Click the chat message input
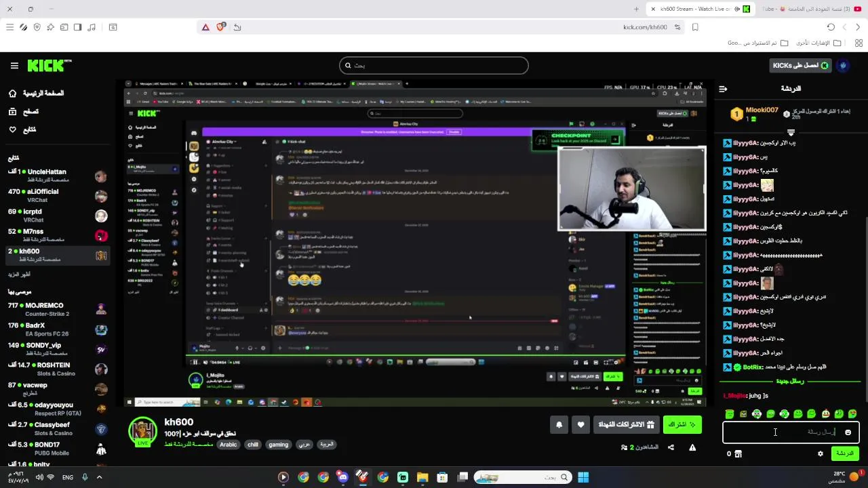Screen dimensions: 868x488 (791, 432)
